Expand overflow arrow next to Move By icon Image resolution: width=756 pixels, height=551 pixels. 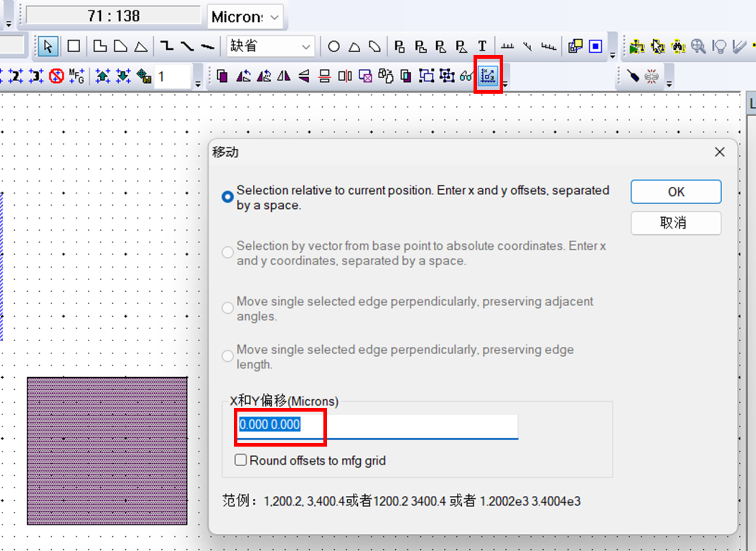tap(504, 84)
